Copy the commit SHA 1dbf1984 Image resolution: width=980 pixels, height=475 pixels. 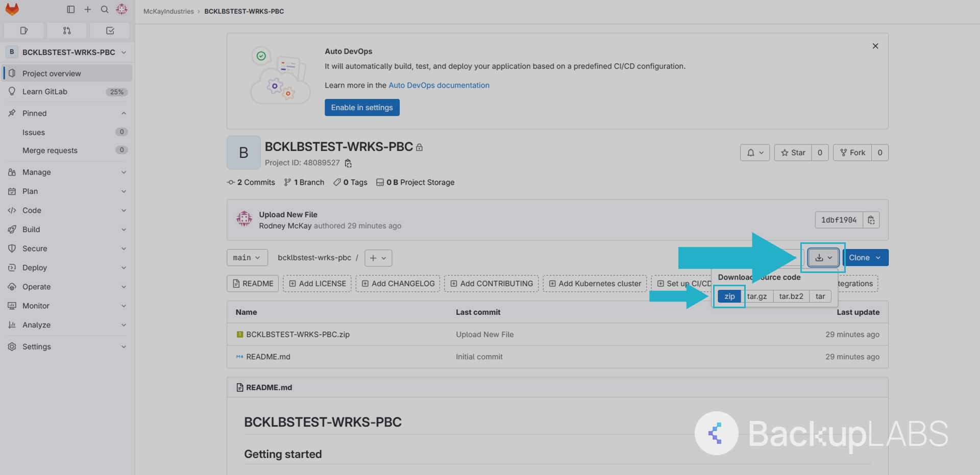pos(871,220)
